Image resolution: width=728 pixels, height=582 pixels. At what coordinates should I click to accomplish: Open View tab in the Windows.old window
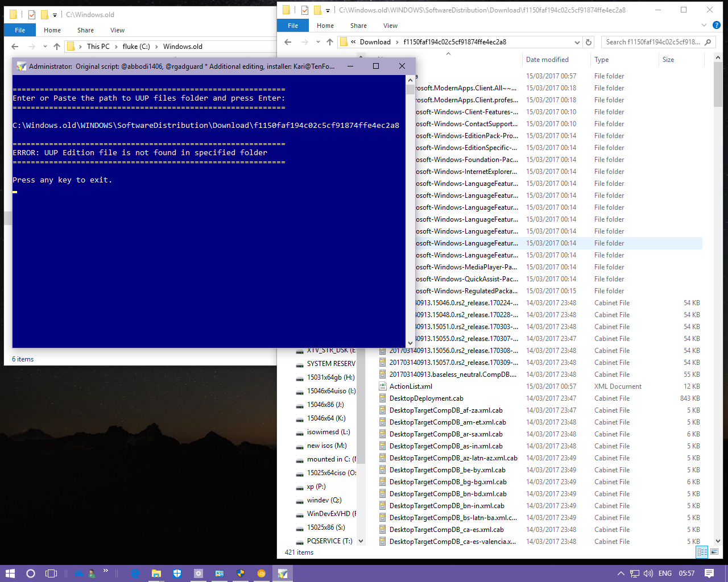click(x=117, y=30)
